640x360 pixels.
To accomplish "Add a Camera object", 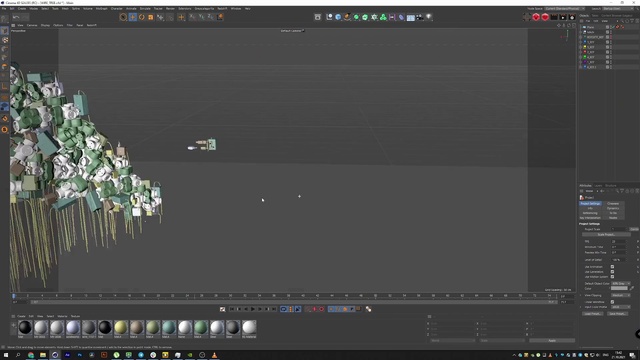I will coord(420,17).
